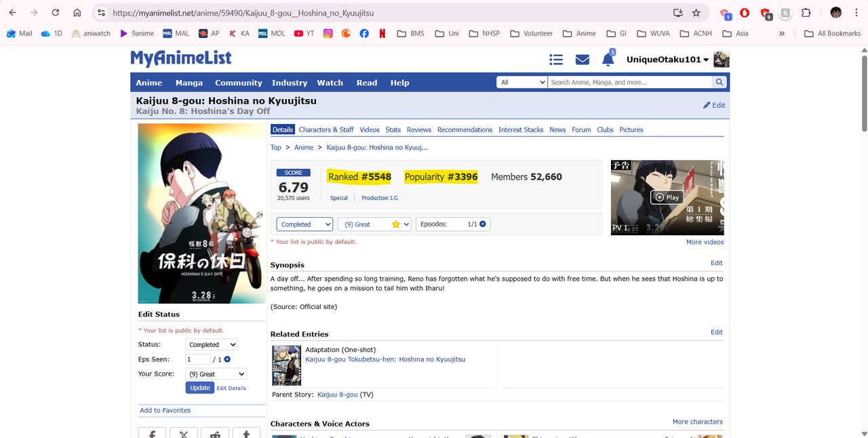Open the Chrome profile avatar

[x=836, y=13]
